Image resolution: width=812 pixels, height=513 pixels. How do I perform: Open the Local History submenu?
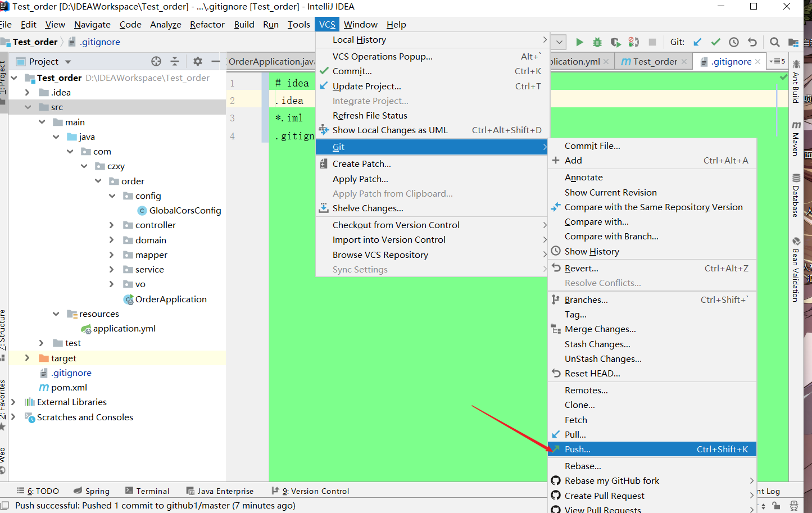432,40
